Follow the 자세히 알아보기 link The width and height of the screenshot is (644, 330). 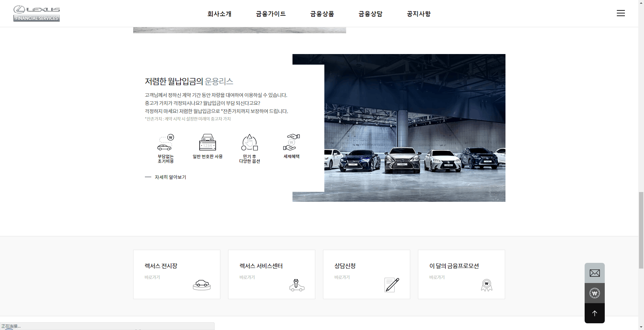pyautogui.click(x=165, y=177)
